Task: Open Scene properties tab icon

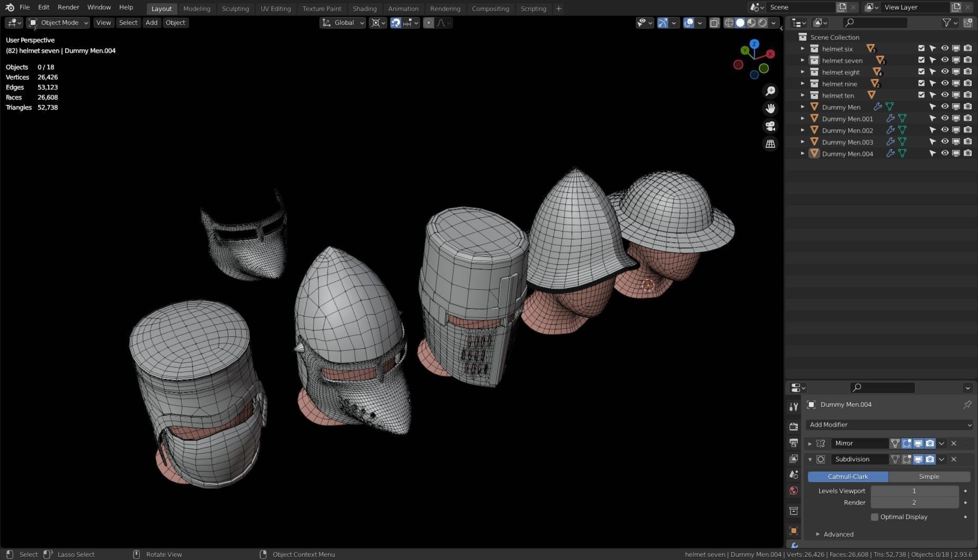Action: pos(794,474)
